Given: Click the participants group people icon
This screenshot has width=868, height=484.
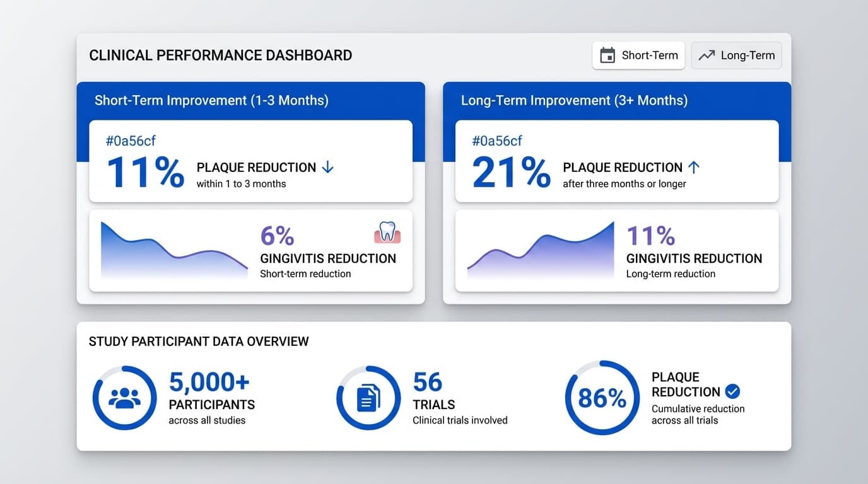Looking at the screenshot, I should tap(124, 398).
